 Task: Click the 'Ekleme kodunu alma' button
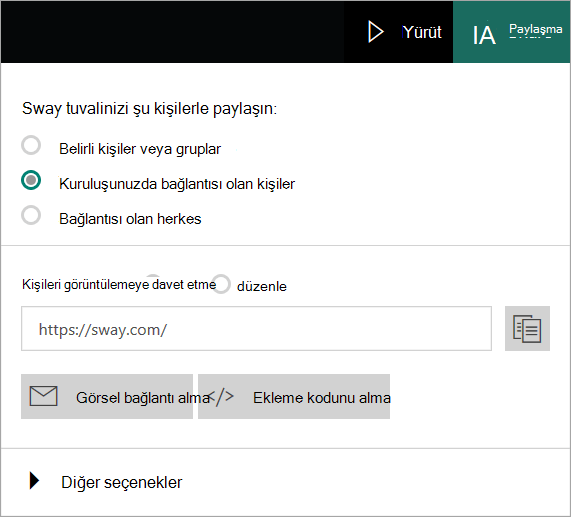(x=294, y=396)
